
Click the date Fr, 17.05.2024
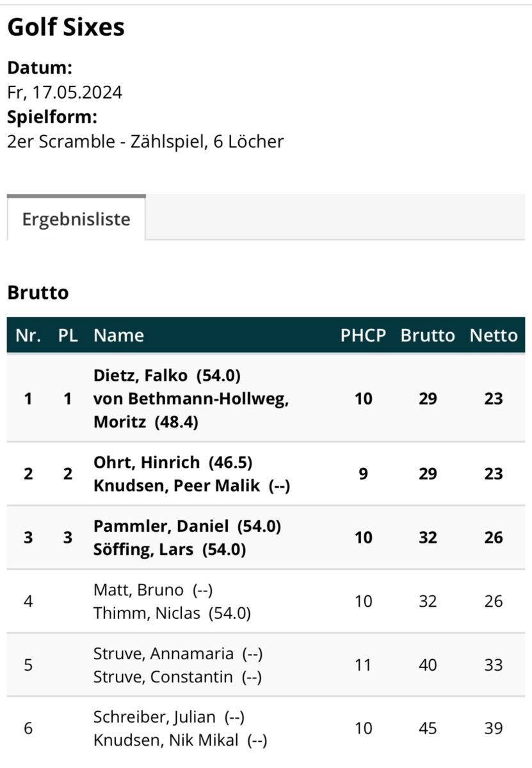65,93
